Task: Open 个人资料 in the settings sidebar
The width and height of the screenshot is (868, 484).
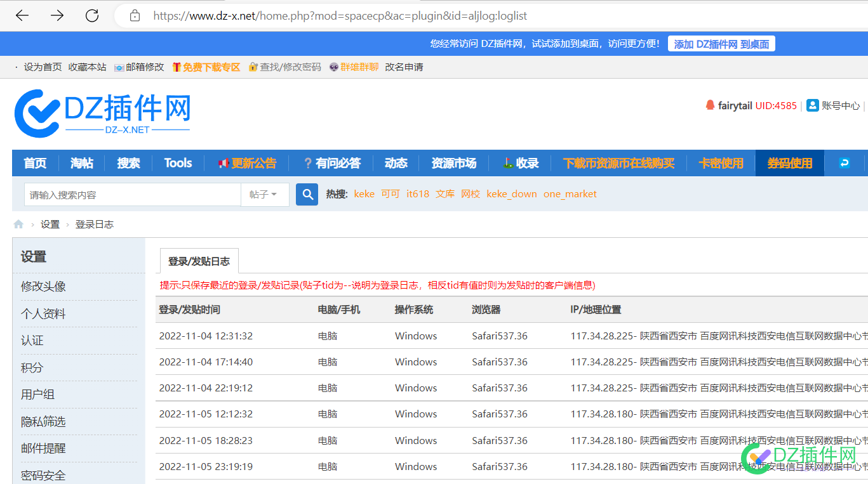Action: pos(43,314)
